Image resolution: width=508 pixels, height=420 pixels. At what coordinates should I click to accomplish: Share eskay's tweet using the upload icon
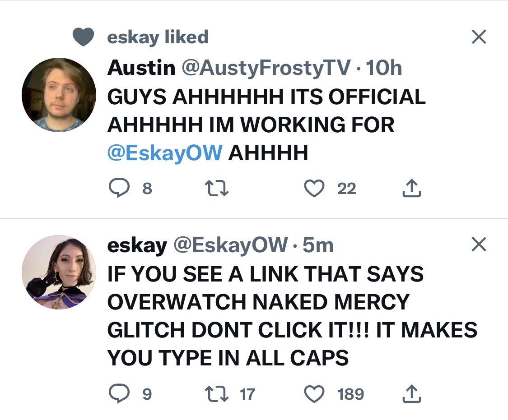click(411, 393)
